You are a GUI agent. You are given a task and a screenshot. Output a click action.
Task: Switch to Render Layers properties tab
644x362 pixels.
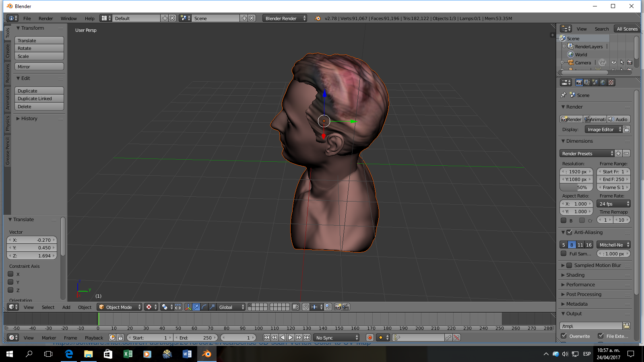(587, 82)
